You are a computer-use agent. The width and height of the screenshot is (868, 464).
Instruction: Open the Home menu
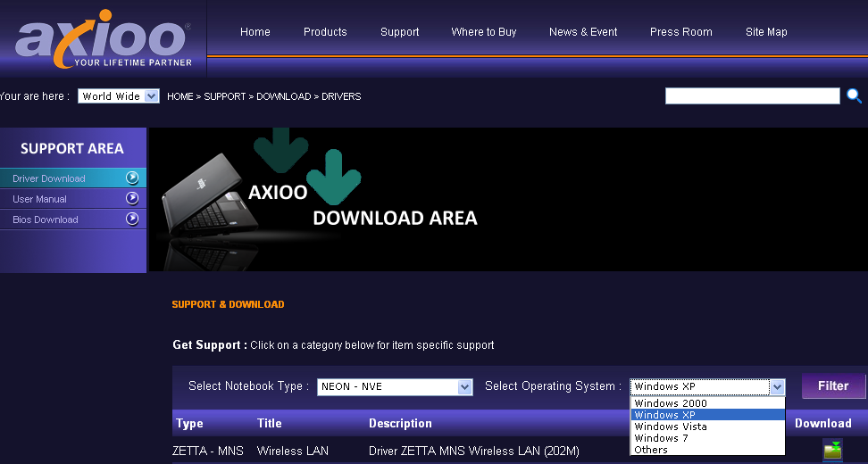click(255, 32)
